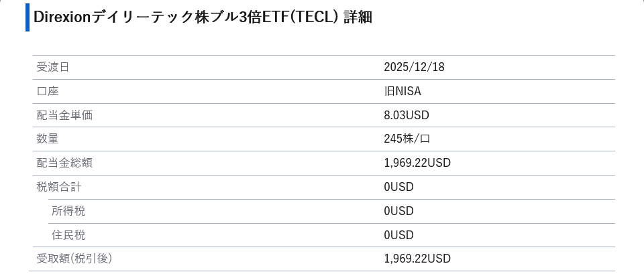Click the 1,969.22USD value in 受取額(税引後) row
The width and height of the screenshot is (644, 276).
(417, 259)
